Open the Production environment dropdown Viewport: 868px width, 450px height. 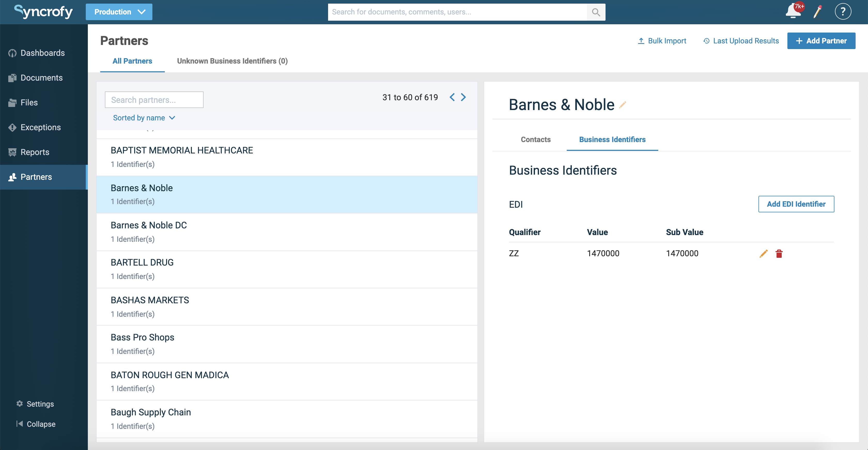tap(119, 12)
